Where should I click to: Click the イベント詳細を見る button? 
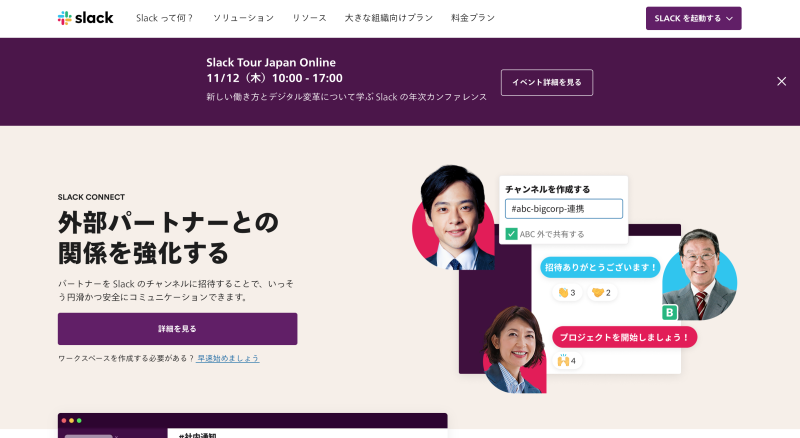click(x=547, y=82)
